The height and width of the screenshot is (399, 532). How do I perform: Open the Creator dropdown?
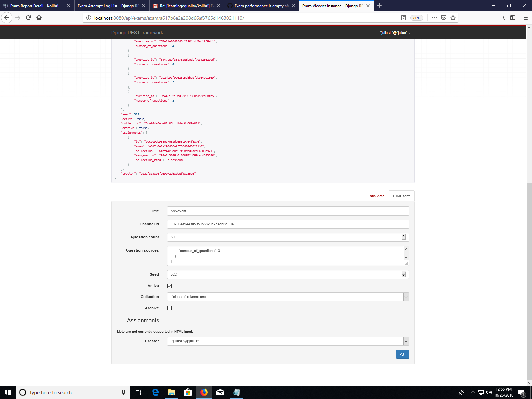(406, 341)
